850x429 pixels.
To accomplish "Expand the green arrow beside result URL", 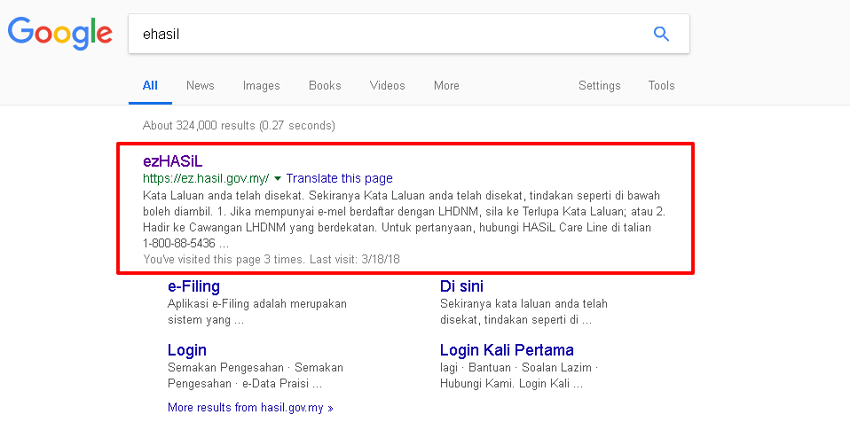I will tap(277, 178).
